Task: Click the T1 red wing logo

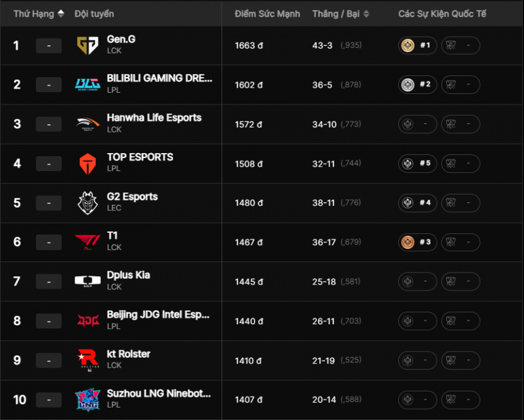Action: click(88, 242)
